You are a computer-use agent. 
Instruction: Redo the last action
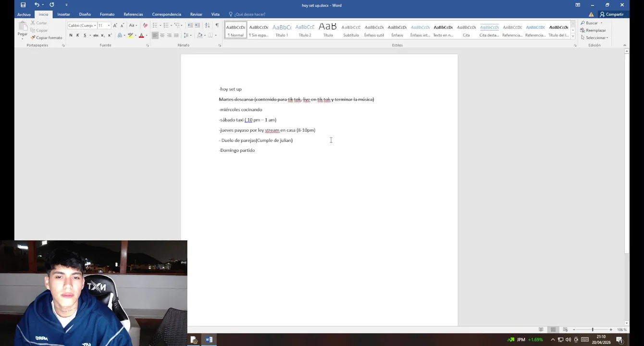(x=52, y=5)
